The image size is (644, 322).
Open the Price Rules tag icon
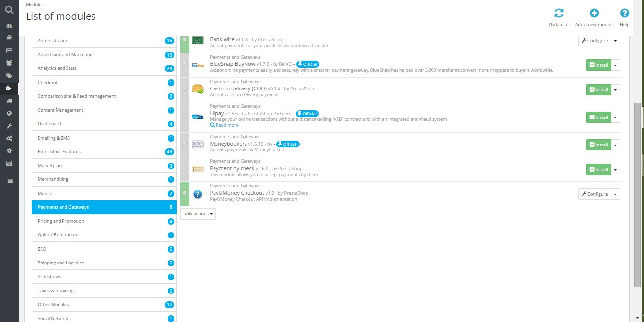coord(9,76)
